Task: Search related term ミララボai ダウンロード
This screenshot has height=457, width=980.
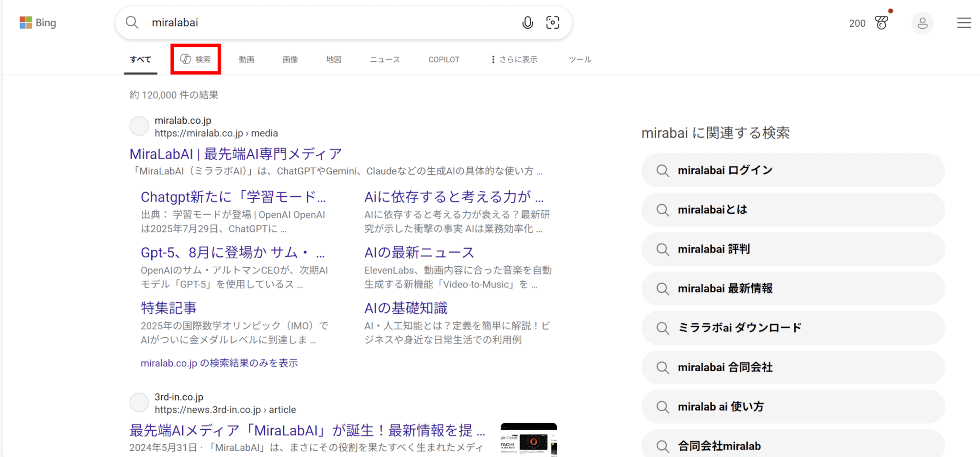Action: point(793,328)
